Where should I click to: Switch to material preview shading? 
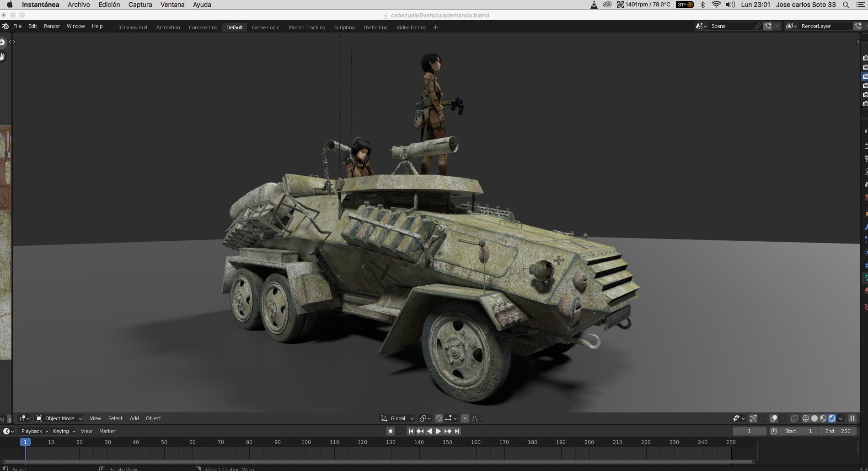[x=823, y=418]
